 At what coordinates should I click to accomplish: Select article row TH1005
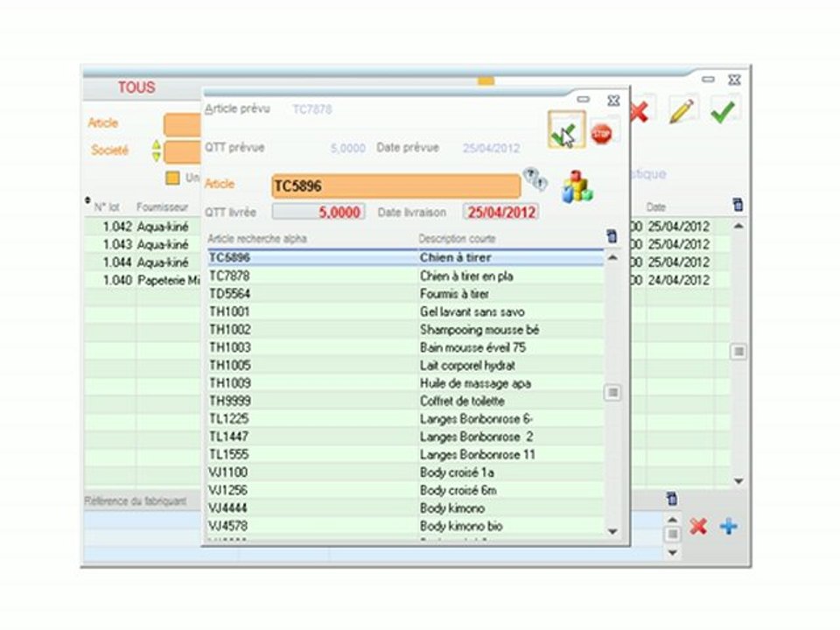(405, 366)
